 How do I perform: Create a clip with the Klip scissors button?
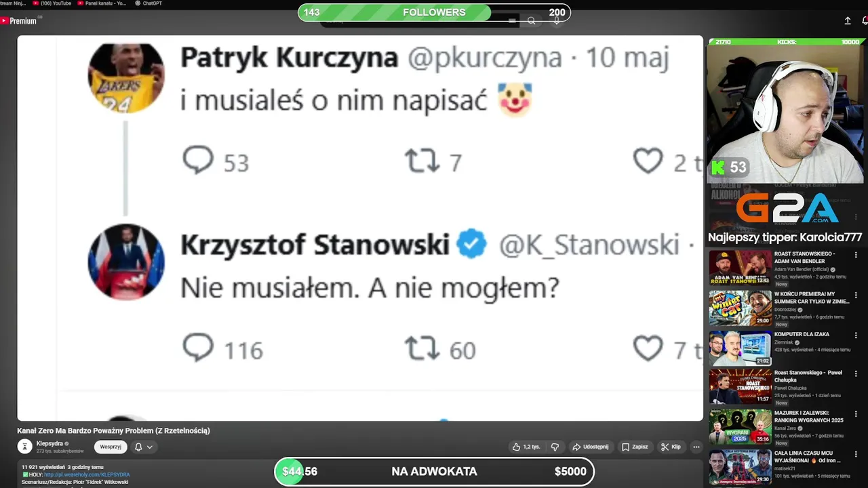[671, 447]
